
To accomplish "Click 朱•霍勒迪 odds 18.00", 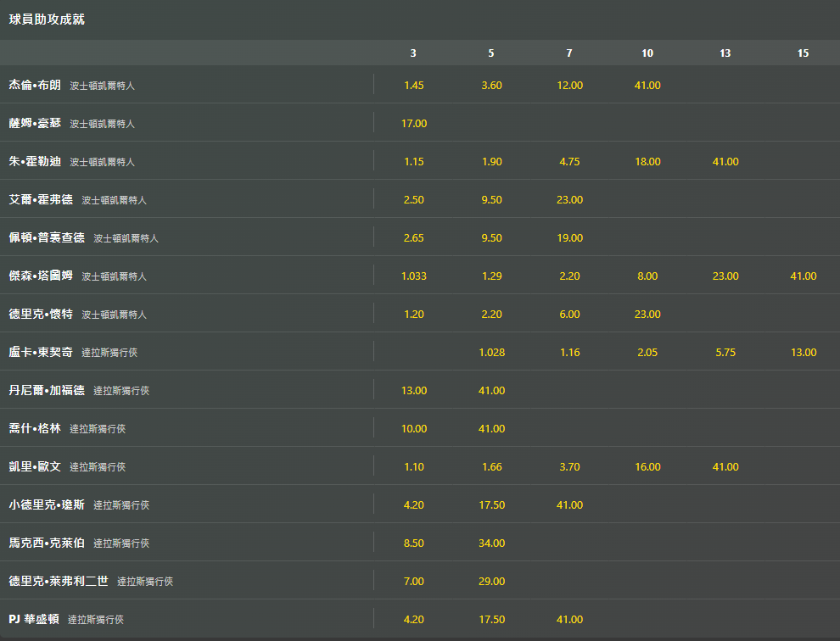I will point(647,161).
